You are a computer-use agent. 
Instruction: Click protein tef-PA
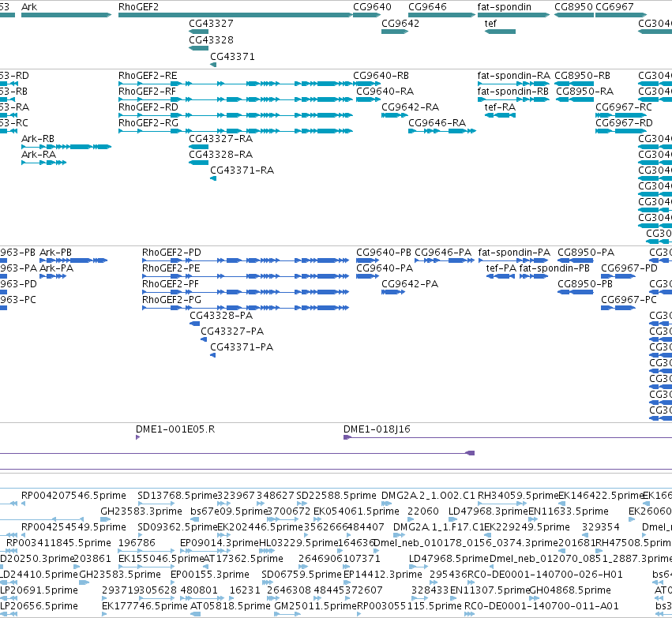501,276
